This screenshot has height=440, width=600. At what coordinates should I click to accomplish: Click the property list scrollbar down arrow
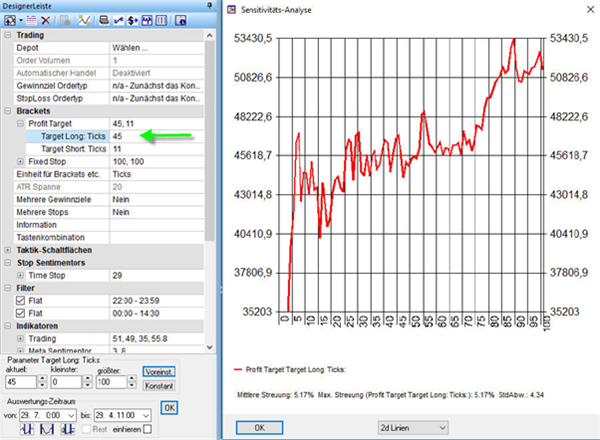(209, 347)
